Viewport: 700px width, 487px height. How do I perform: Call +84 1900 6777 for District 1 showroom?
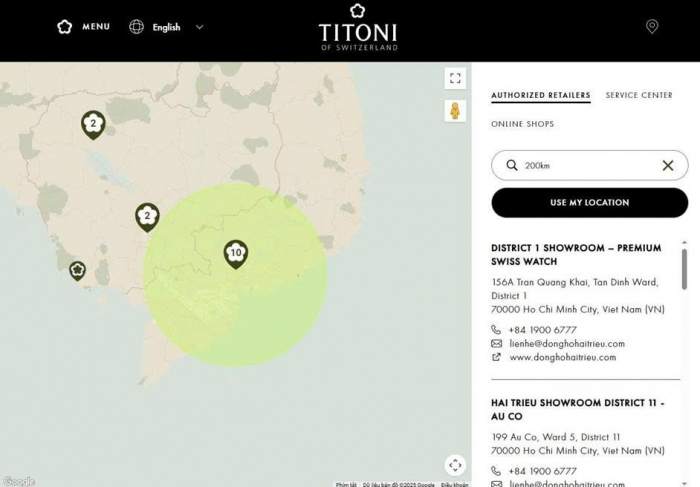click(542, 330)
